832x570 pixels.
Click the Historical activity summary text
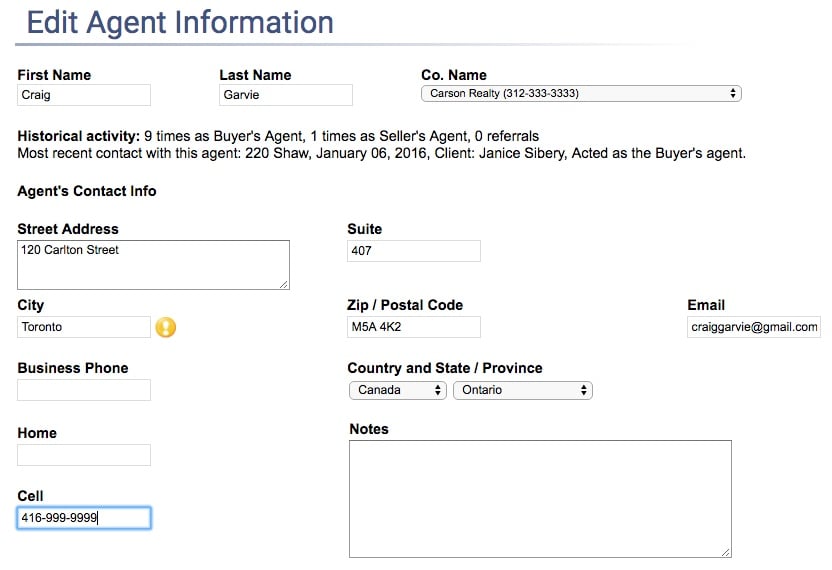(278, 136)
